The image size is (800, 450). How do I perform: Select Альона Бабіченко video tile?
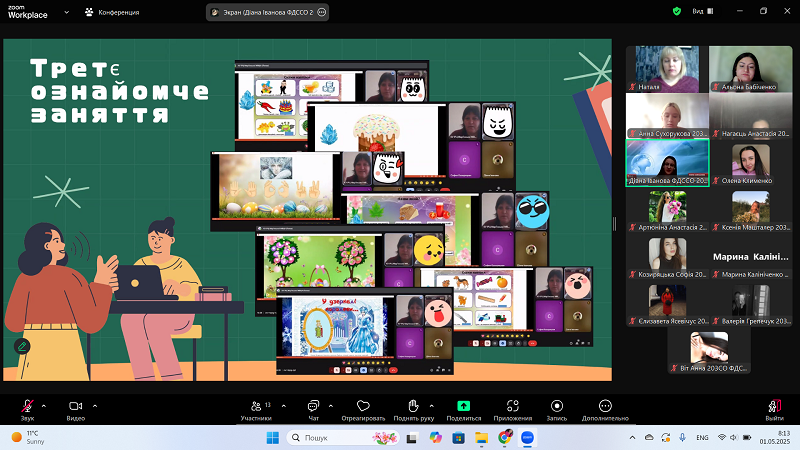tap(751, 69)
